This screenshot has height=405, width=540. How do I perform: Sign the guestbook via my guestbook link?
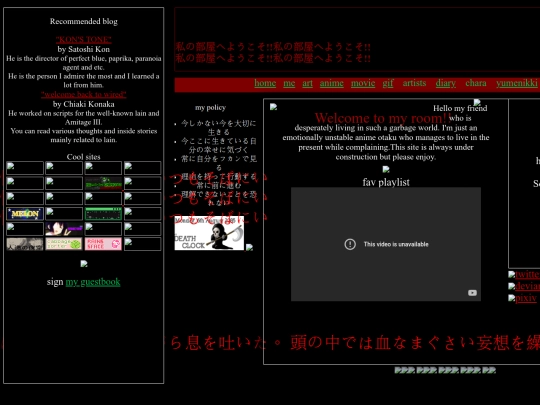pos(93,282)
